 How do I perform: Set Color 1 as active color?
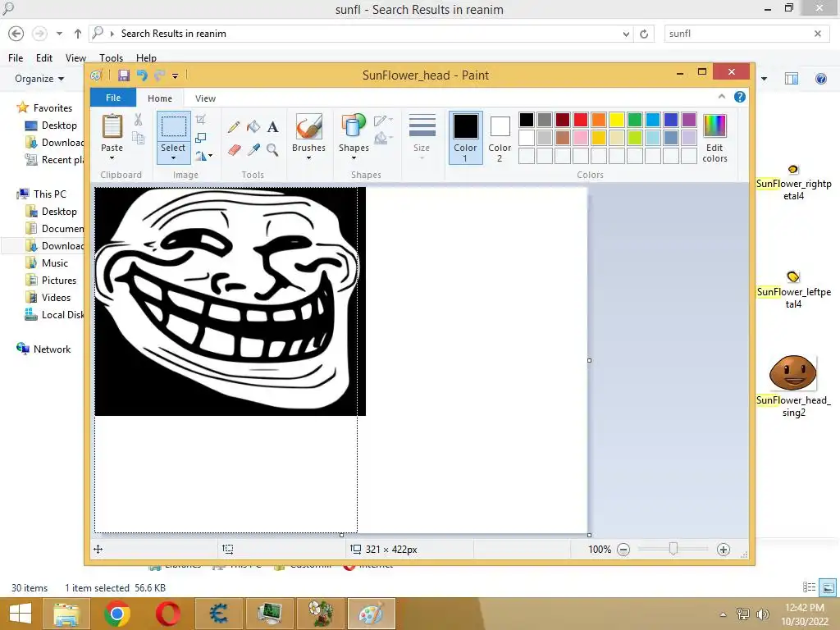[465, 138]
